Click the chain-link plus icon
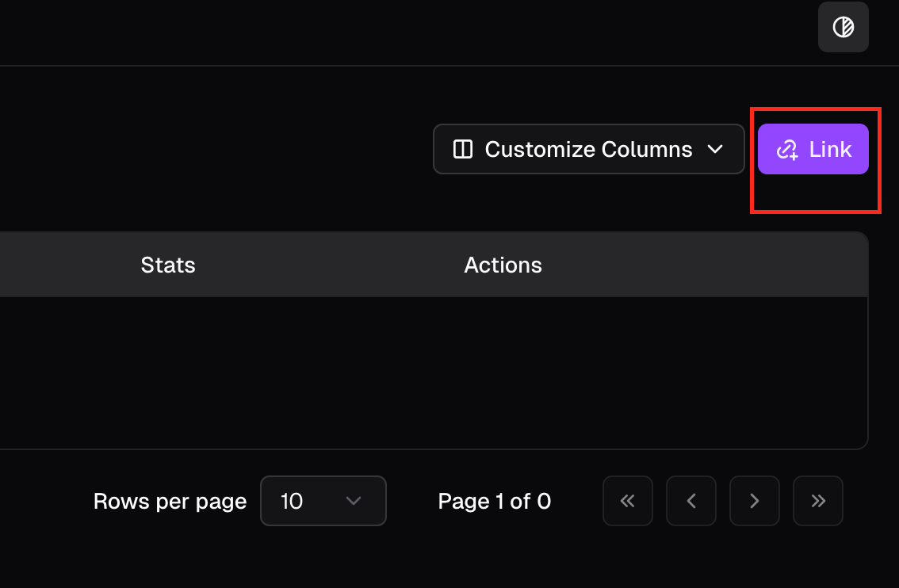 pyautogui.click(x=786, y=149)
